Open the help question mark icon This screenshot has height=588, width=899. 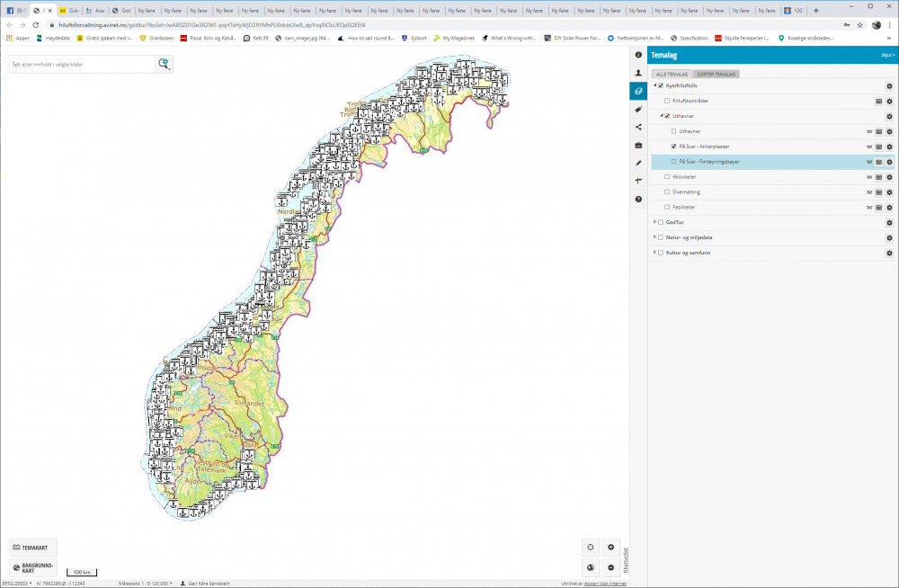point(638,199)
